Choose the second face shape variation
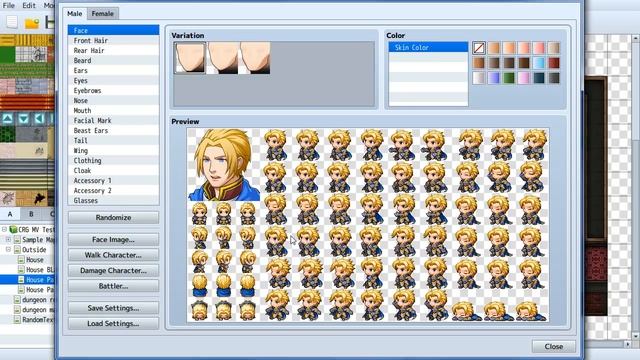This screenshot has width=640, height=360. pyautogui.click(x=222, y=58)
